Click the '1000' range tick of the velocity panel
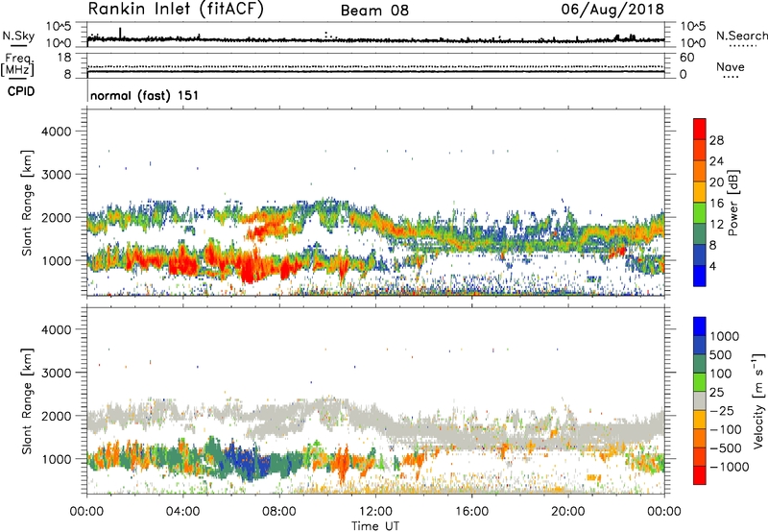The width and height of the screenshot is (768, 532). click(57, 459)
